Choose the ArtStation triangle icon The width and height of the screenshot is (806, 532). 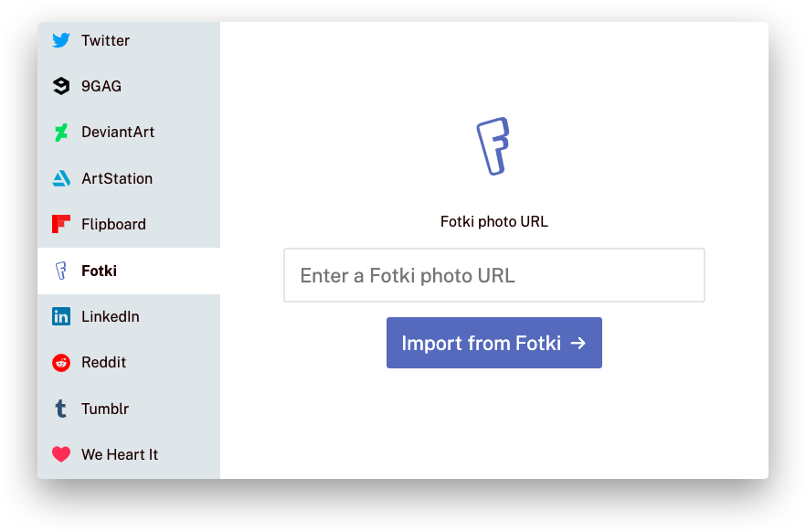pyautogui.click(x=61, y=178)
